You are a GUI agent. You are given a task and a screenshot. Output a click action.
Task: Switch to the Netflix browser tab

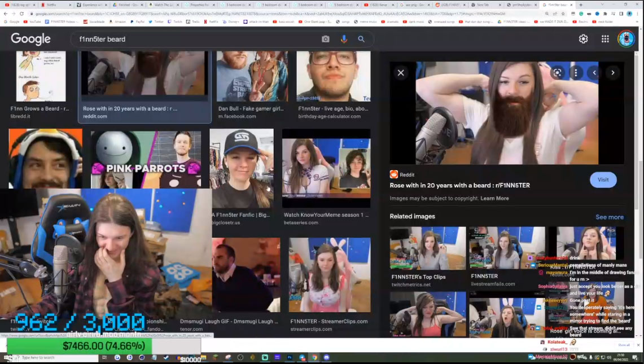pyautogui.click(x=55, y=5)
